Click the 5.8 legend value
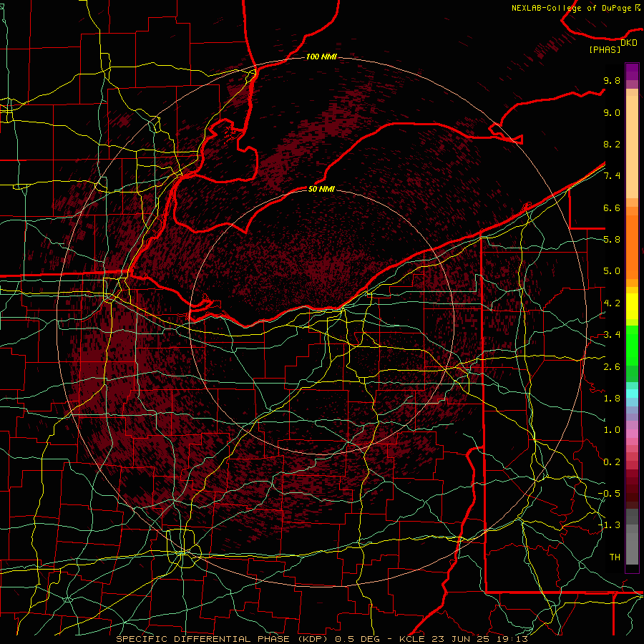 tap(612, 240)
